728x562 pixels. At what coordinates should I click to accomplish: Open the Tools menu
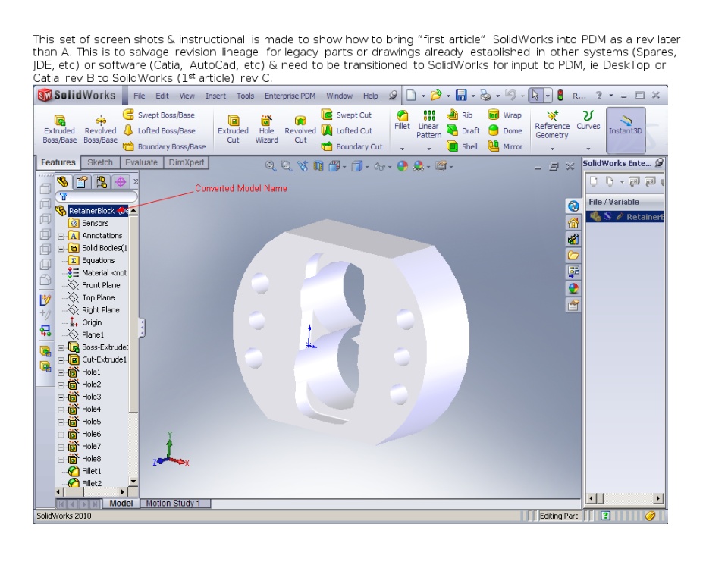245,96
